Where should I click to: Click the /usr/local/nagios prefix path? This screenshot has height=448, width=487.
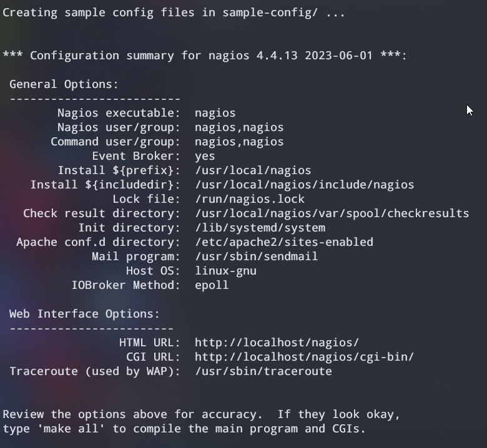(253, 170)
